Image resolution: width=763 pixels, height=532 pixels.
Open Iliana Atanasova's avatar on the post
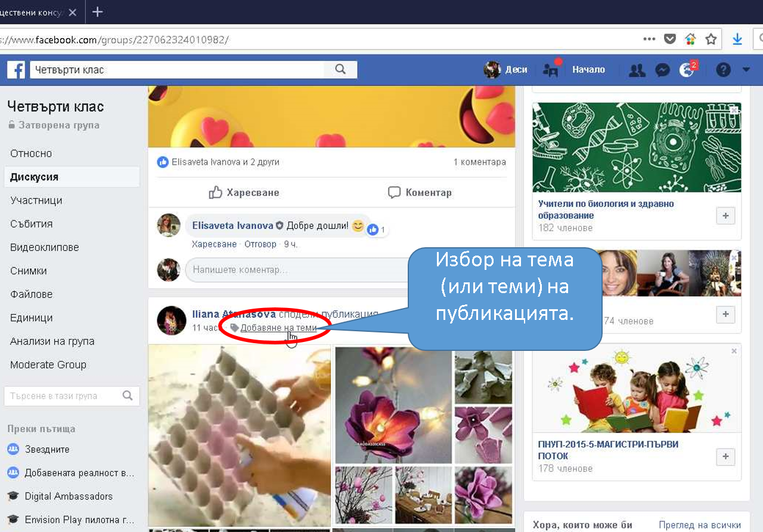point(172,321)
